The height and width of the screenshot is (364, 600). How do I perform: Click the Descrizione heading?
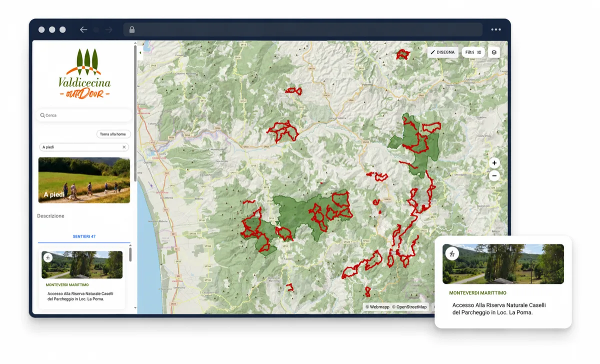50,216
